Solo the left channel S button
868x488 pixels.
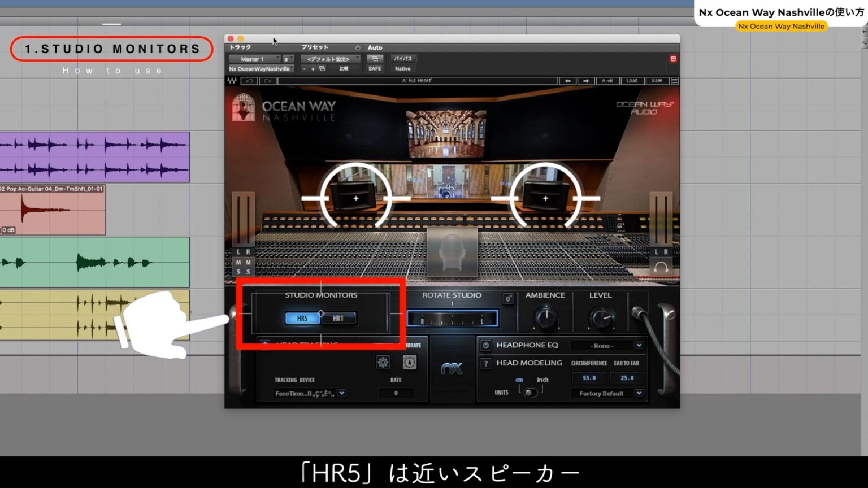238,272
